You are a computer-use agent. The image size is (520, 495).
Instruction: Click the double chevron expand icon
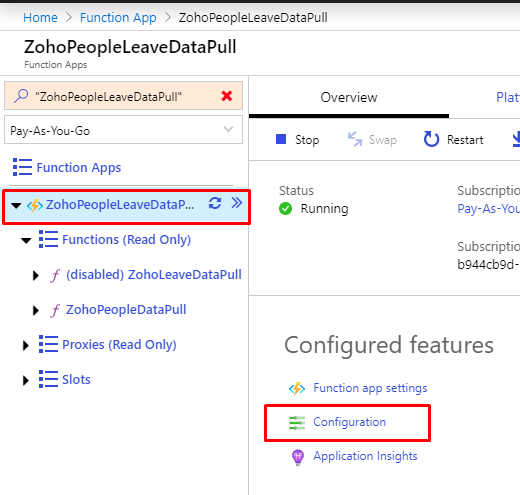tap(237, 202)
